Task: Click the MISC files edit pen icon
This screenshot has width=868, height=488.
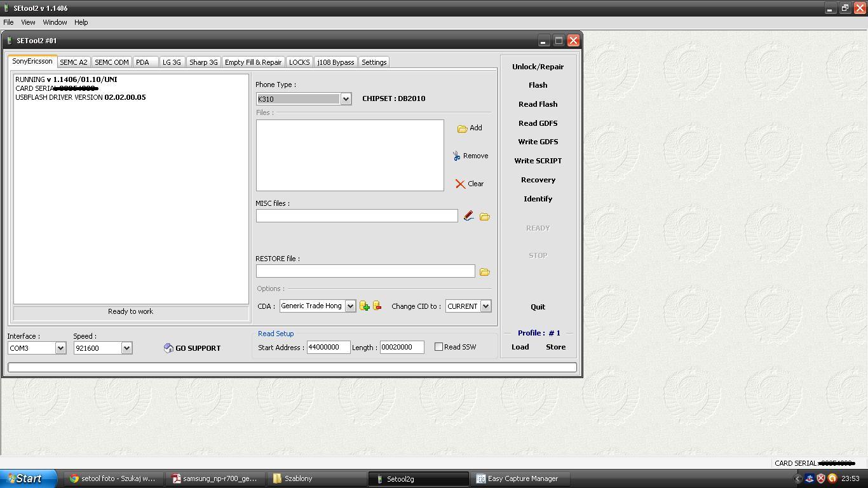Action: pyautogui.click(x=468, y=216)
